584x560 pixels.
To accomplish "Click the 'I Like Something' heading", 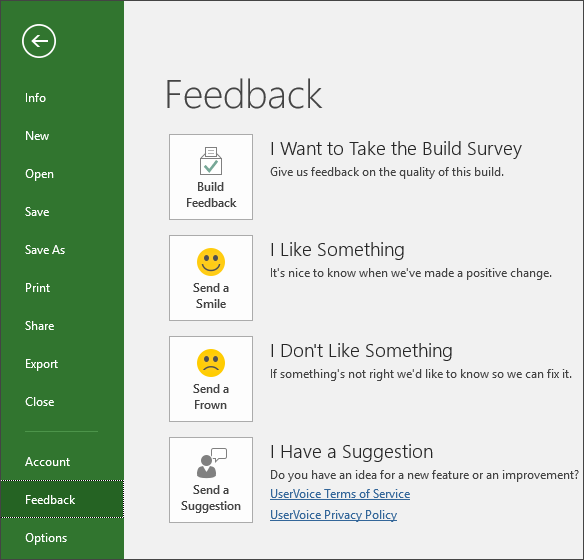I will pyautogui.click(x=337, y=250).
